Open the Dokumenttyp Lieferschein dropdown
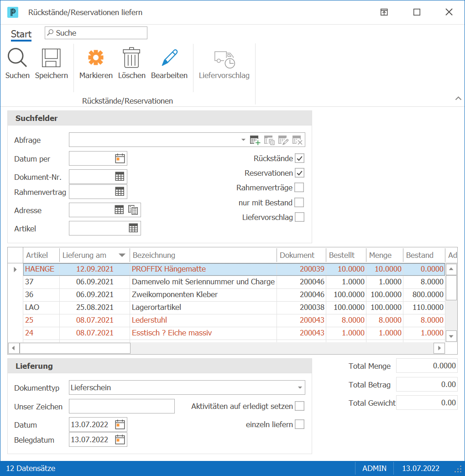 coord(299,387)
